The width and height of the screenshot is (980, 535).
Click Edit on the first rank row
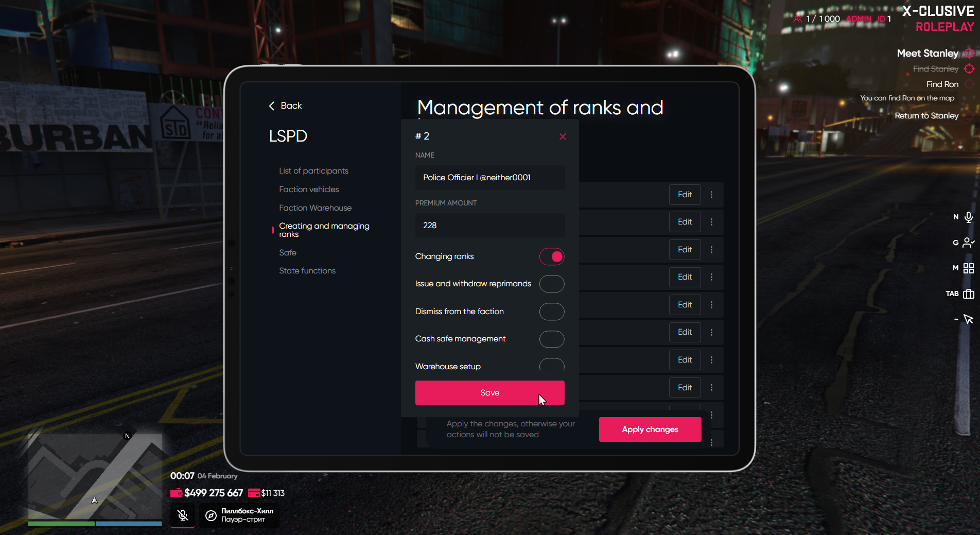(x=685, y=195)
